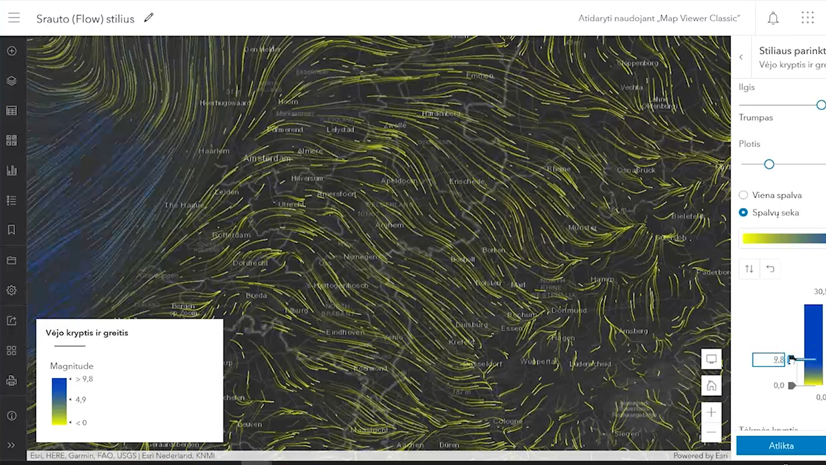Show the Legend panel icon
Viewport: 826px width, 465px height.
point(12,201)
